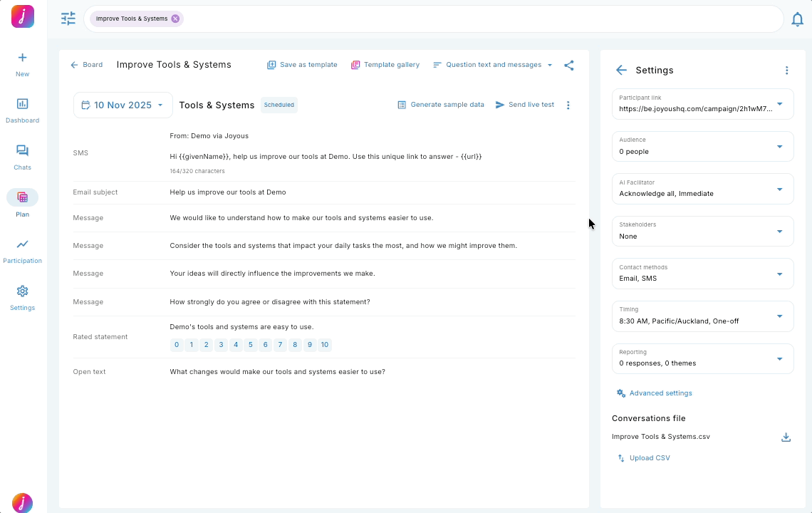Expand Question text and messages dropdown

click(x=493, y=65)
